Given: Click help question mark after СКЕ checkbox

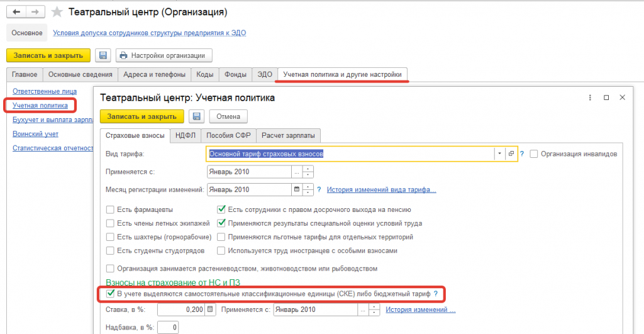Looking at the screenshot, I should (x=436, y=294).
